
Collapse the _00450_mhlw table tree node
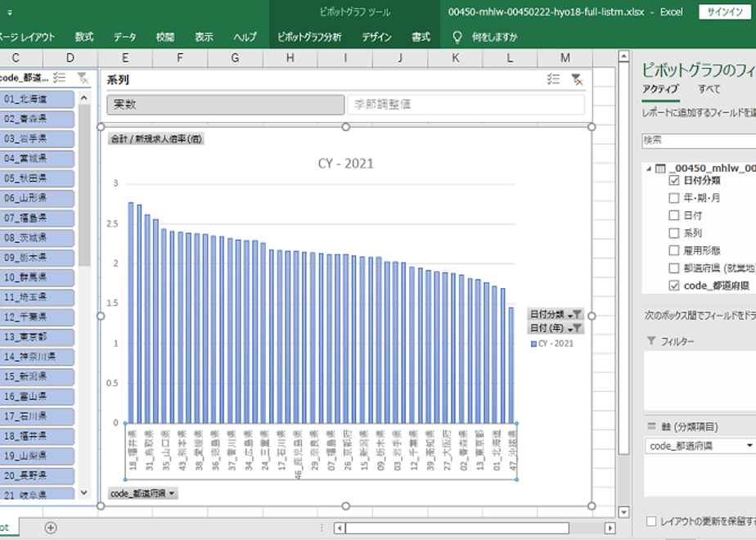click(x=649, y=169)
